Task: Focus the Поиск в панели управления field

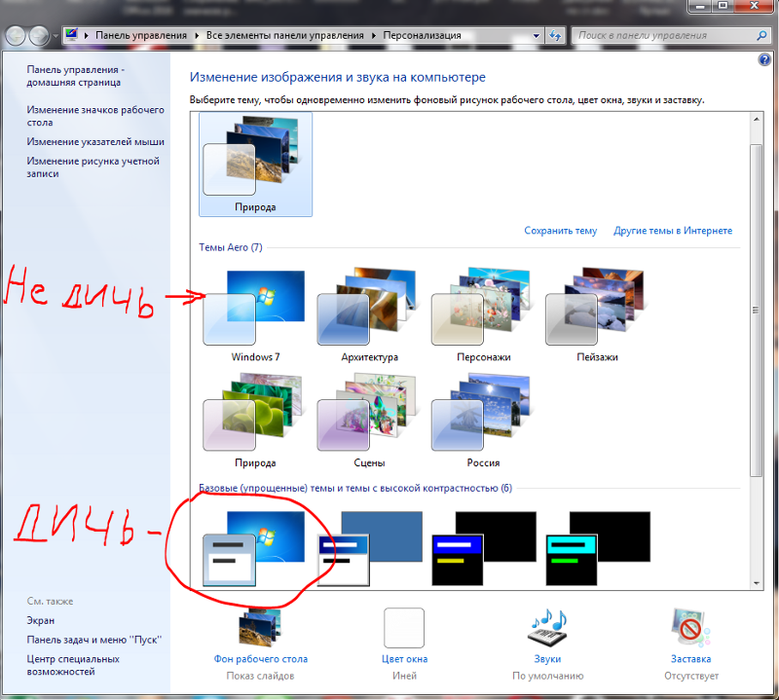Action: coord(671,35)
